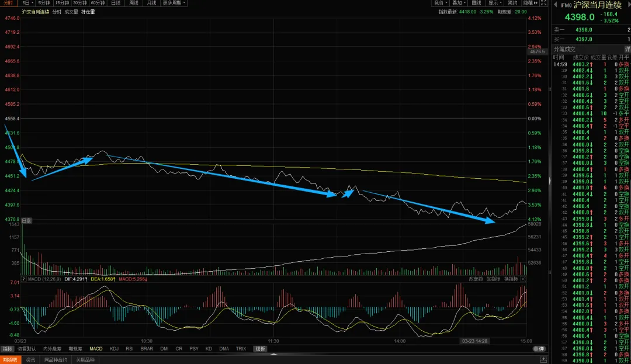The image size is (631, 364).
Task: Switch to the 分时 intraday chart tab
Action: [8, 3]
